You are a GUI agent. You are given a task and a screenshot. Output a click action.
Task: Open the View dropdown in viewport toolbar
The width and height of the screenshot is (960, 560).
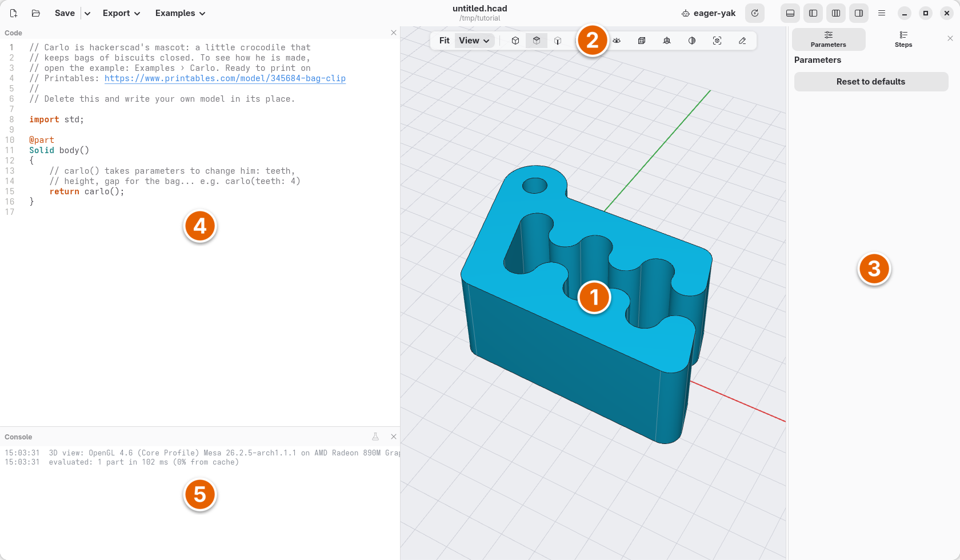tap(474, 41)
